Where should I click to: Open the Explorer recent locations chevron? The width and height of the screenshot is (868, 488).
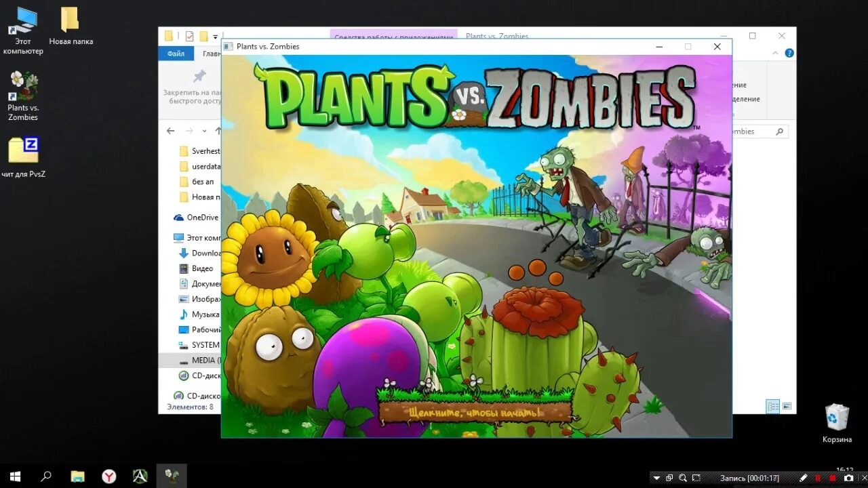(204, 131)
